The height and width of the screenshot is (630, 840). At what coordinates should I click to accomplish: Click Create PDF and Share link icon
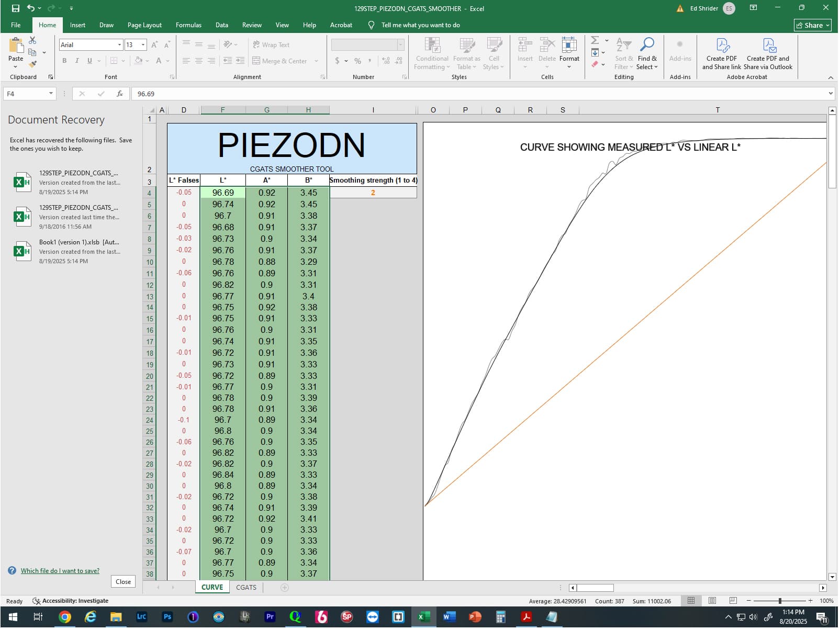pyautogui.click(x=723, y=46)
